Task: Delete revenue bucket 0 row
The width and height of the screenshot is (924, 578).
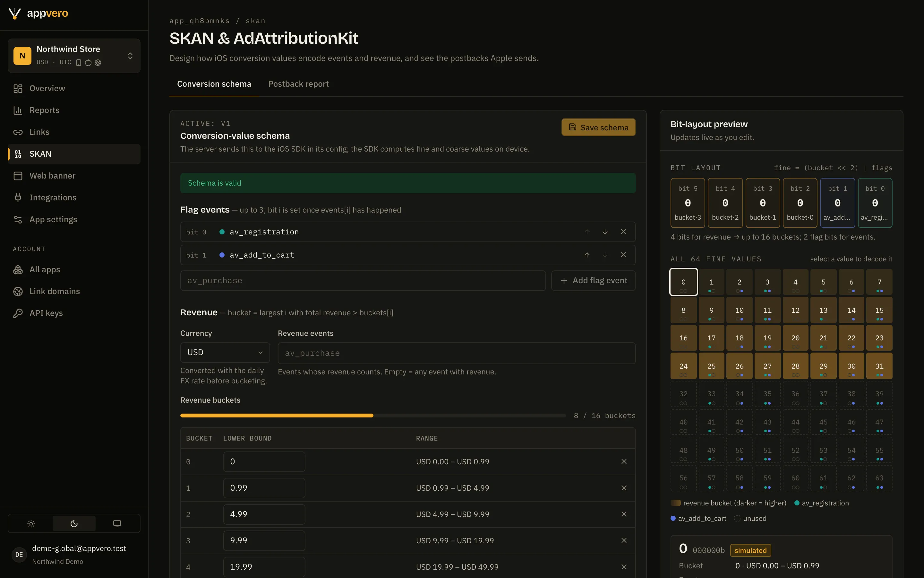Action: [624, 461]
